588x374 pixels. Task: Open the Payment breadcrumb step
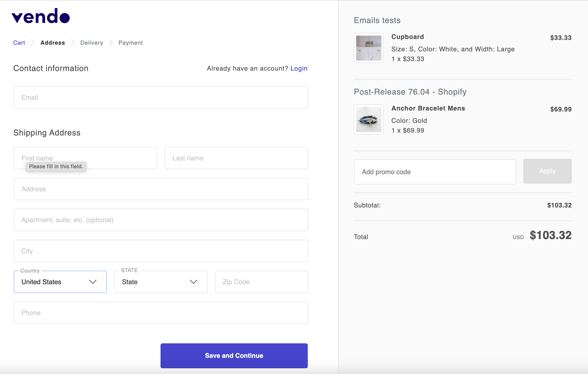(130, 43)
